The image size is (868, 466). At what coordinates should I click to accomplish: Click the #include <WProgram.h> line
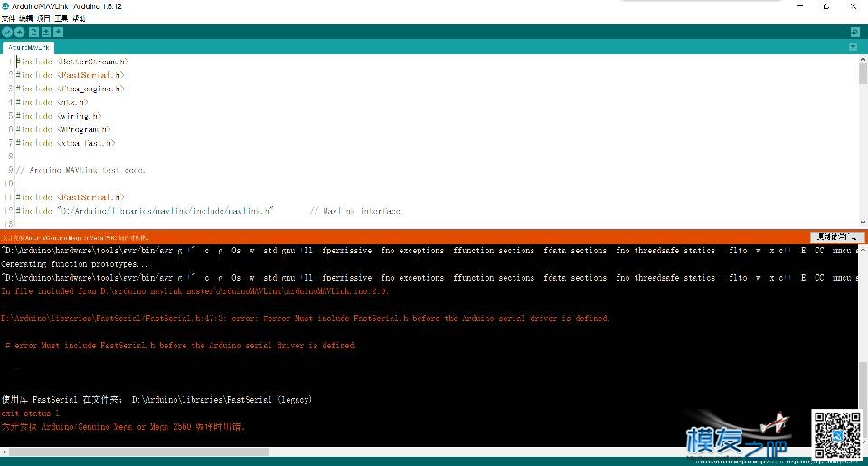coord(63,129)
